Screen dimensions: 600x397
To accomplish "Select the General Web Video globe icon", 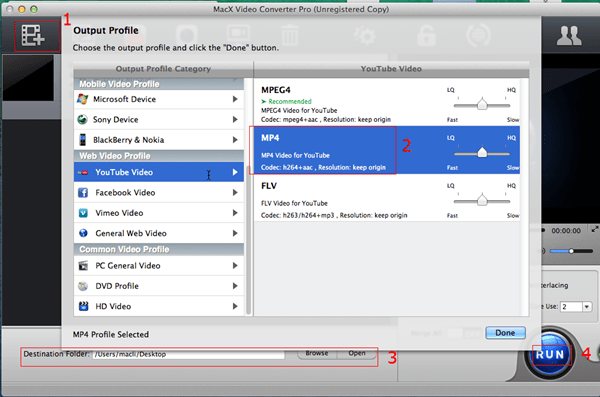I will coord(83,233).
